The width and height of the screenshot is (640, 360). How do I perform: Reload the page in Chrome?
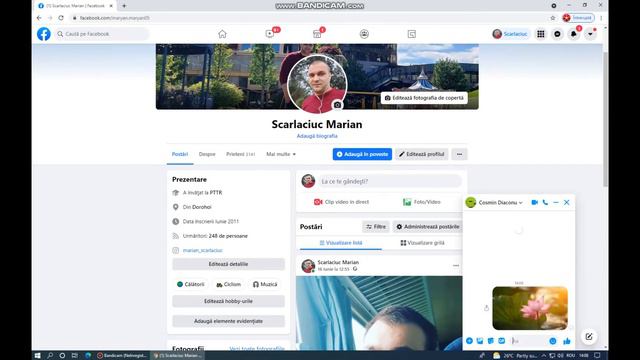click(x=61, y=18)
